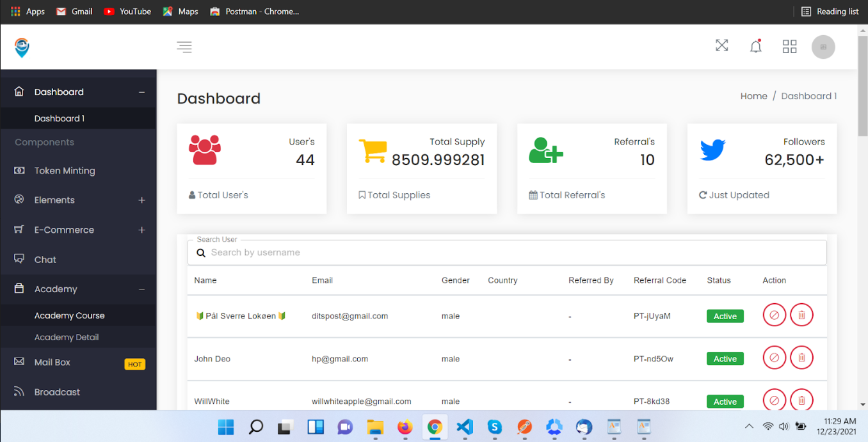Click the Total Supply value 8509.999281
Viewport: 868px width, 442px height.
click(438, 160)
